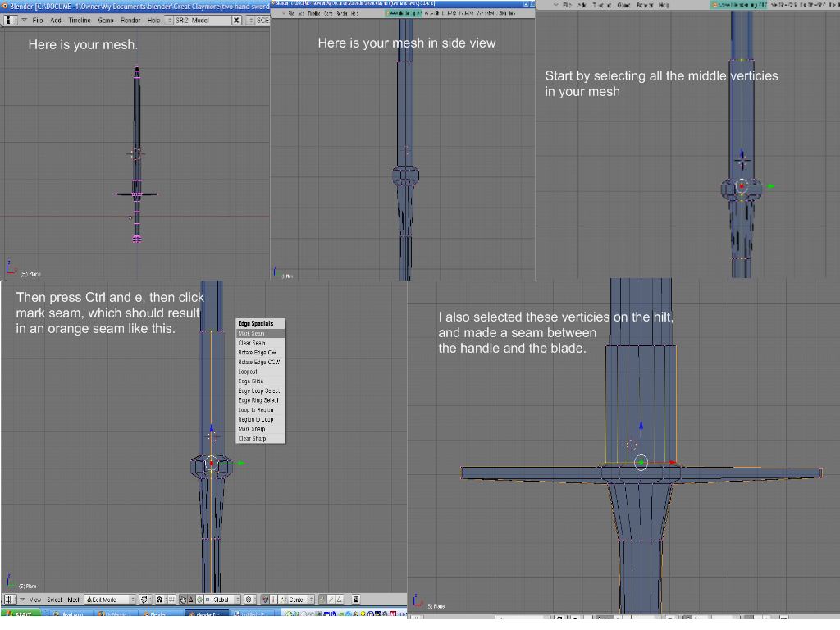Switch to edge select mode icon
The width and height of the screenshot is (840, 630).
click(x=331, y=600)
